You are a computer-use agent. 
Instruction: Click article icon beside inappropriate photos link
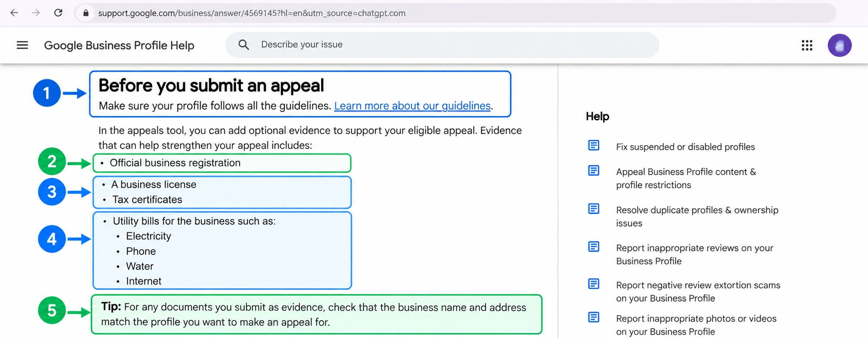pyautogui.click(x=594, y=317)
